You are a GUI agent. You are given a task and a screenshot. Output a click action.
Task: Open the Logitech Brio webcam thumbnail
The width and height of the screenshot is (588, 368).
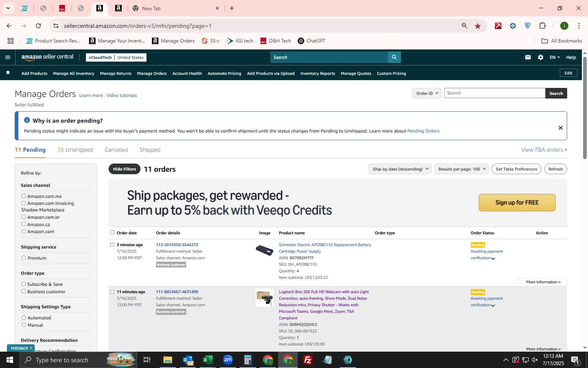(264, 298)
